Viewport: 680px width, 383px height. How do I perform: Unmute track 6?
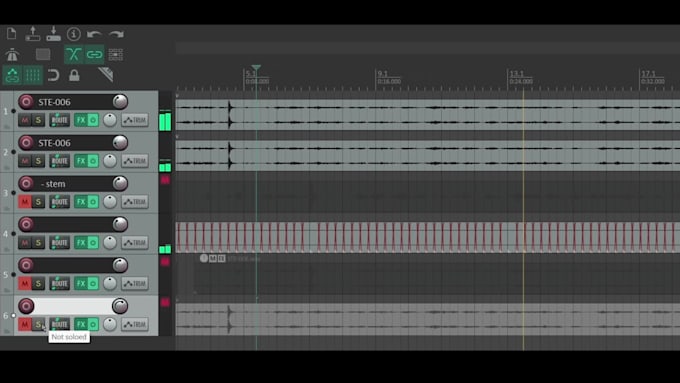(25, 324)
